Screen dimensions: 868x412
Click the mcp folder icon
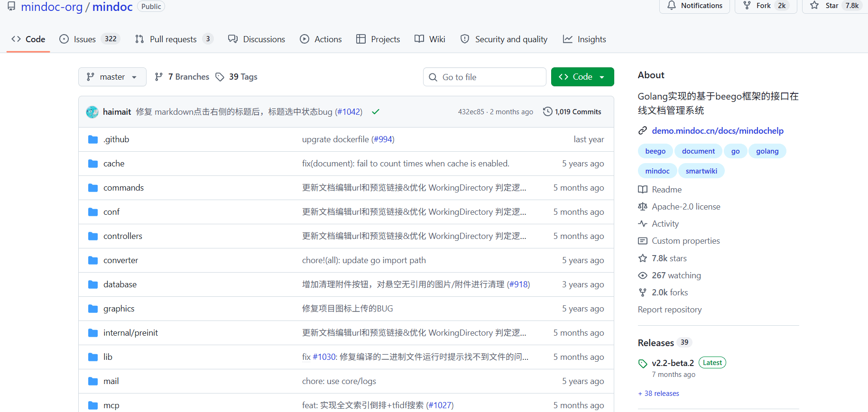pyautogui.click(x=93, y=405)
